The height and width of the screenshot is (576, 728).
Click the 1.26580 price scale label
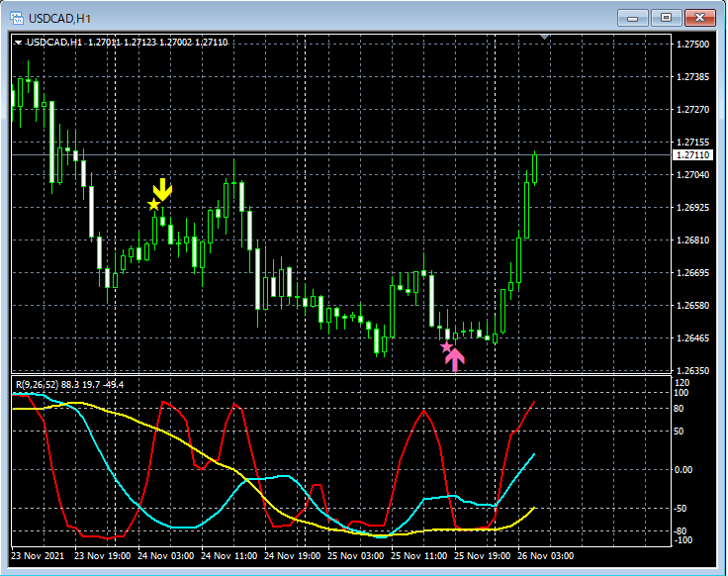click(692, 305)
